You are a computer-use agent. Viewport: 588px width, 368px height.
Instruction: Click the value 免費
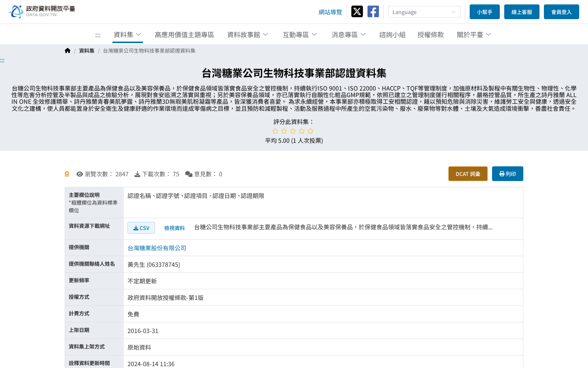[x=133, y=314]
